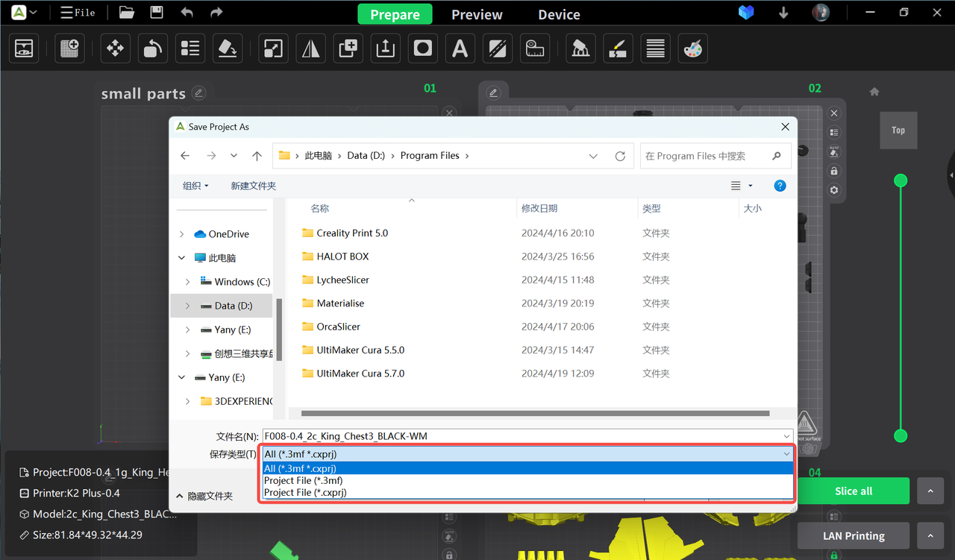This screenshot has width=955, height=560.
Task: Expand the OneDrive tree node
Action: (182, 234)
